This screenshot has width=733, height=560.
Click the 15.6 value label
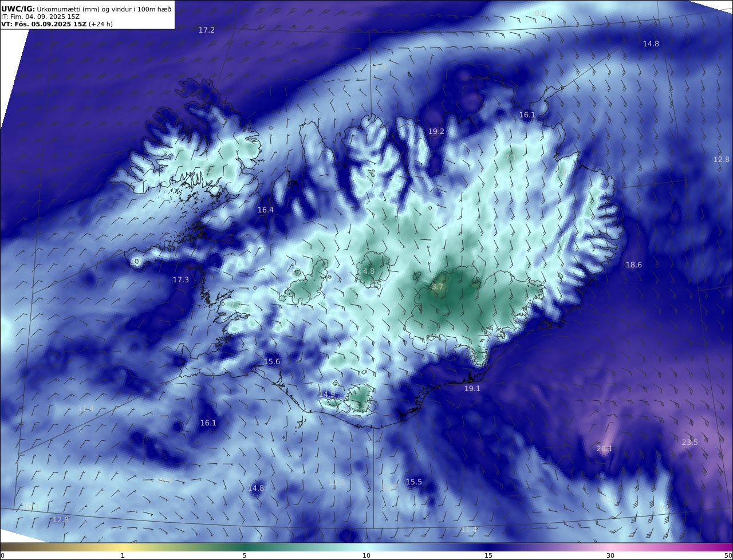(x=272, y=362)
